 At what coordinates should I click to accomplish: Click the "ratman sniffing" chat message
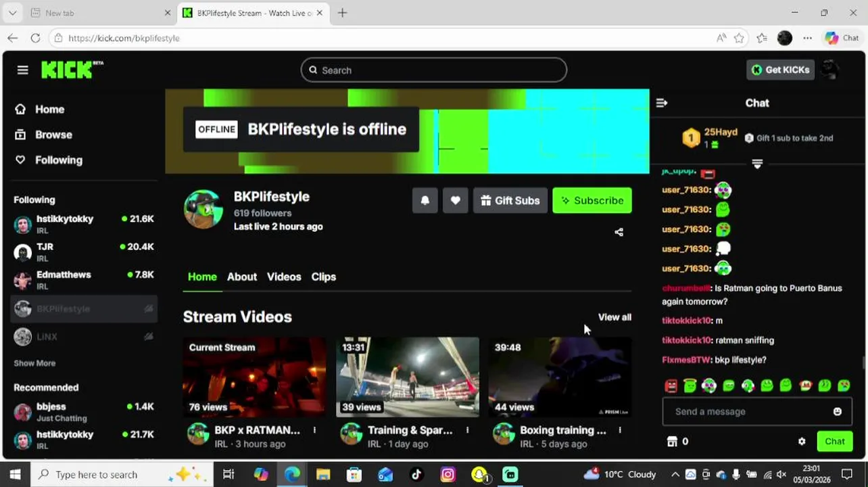coord(745,340)
